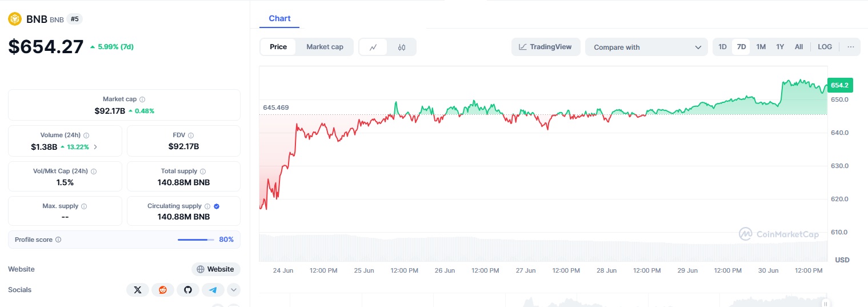Image resolution: width=868 pixels, height=307 pixels.
Task: Open the Website link button
Action: [215, 269]
